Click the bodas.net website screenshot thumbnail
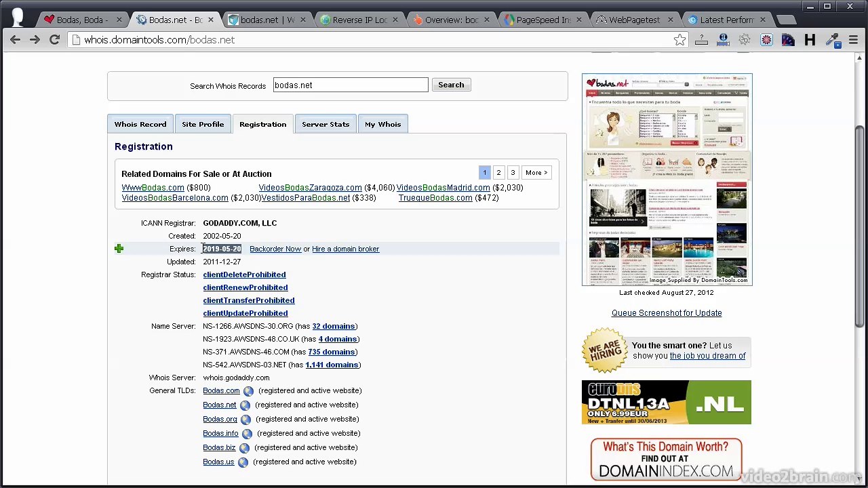868x488 pixels. (x=667, y=180)
